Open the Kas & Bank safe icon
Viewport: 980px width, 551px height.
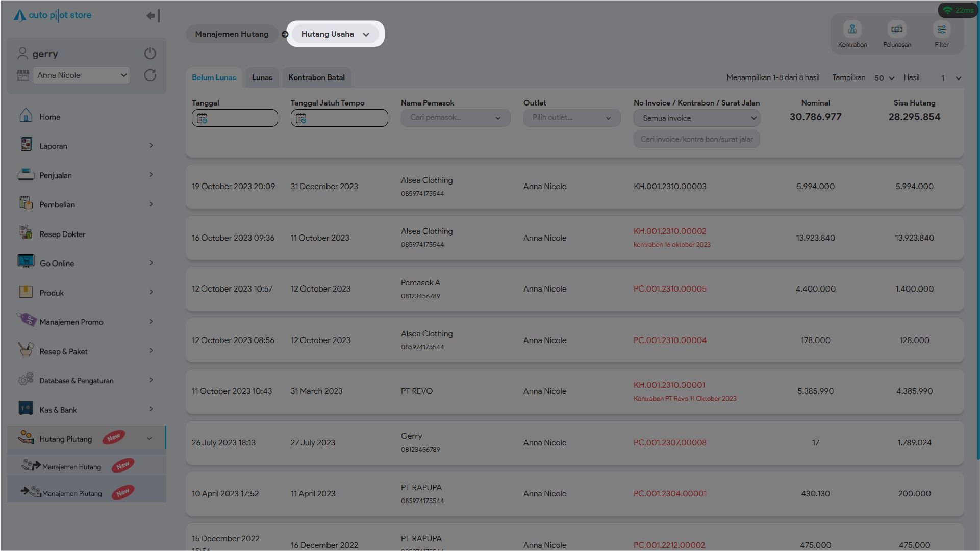tap(26, 409)
